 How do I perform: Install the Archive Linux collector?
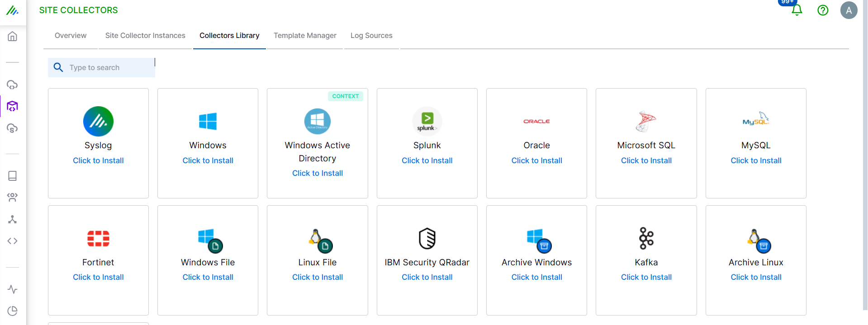click(x=756, y=277)
